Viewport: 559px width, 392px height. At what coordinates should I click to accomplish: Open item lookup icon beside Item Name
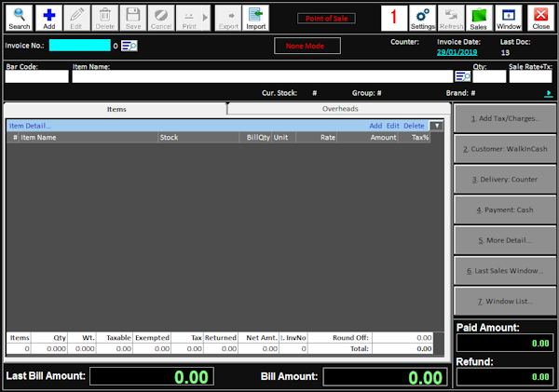pyautogui.click(x=463, y=76)
